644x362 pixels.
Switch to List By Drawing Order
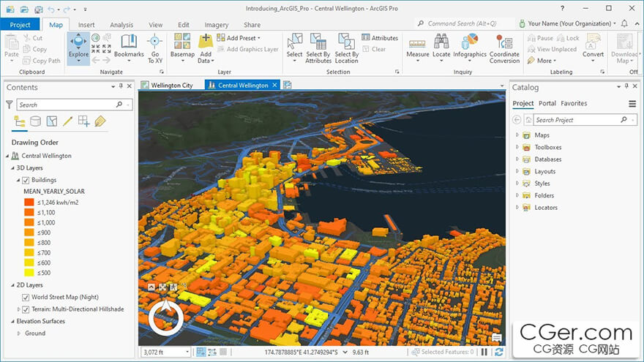pyautogui.click(x=19, y=121)
